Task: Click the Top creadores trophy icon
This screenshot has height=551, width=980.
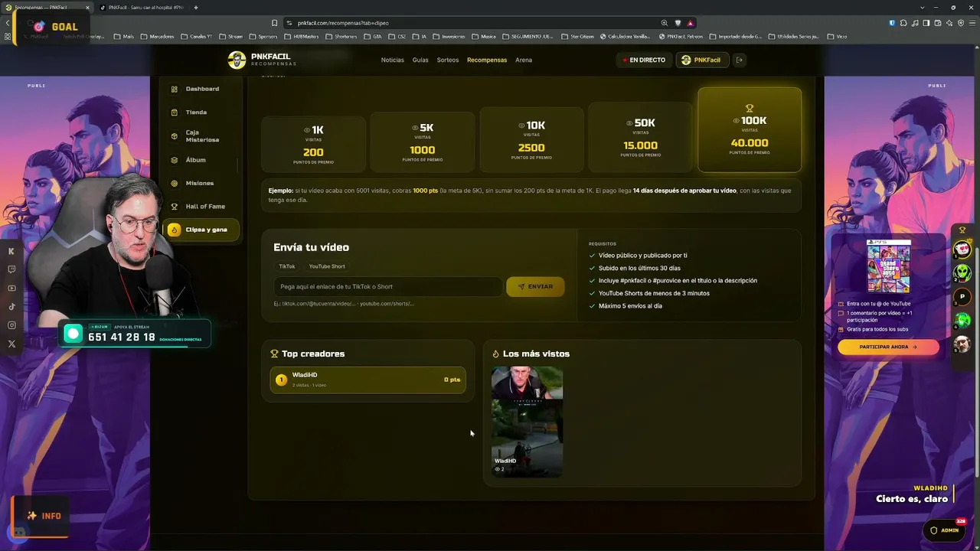Action: click(x=274, y=354)
